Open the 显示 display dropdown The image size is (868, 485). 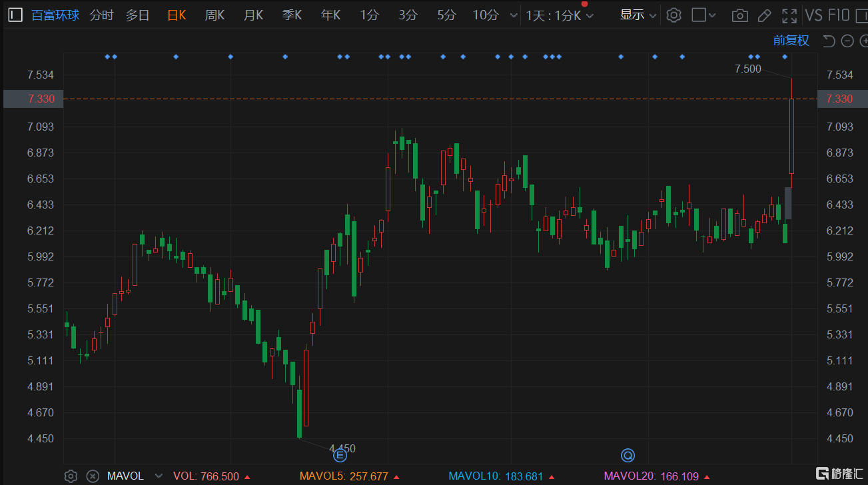pyautogui.click(x=638, y=15)
